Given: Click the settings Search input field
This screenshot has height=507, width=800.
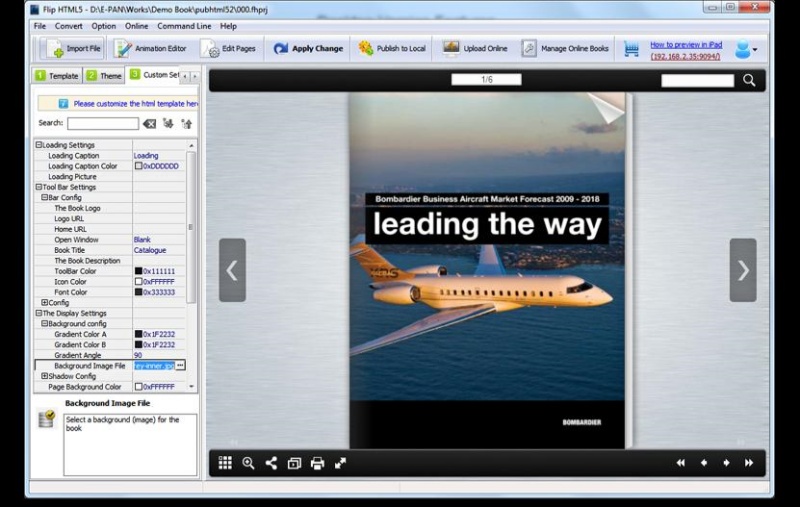Looking at the screenshot, I should (103, 123).
